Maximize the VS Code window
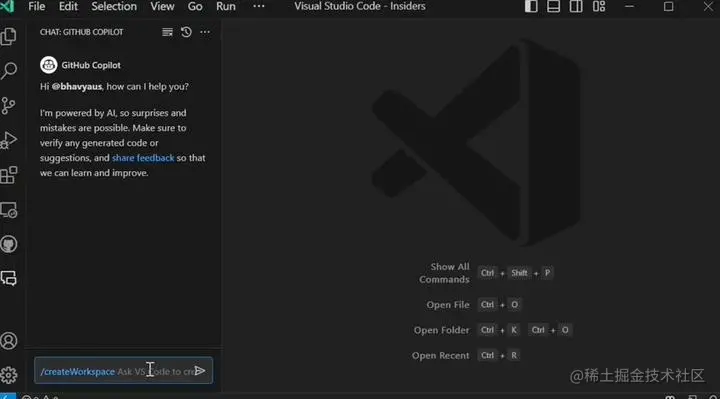The image size is (720, 399). pos(669,6)
